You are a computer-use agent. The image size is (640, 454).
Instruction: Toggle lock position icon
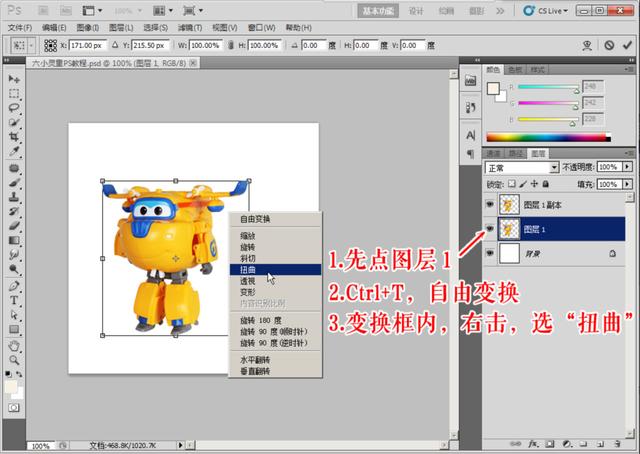(534, 184)
